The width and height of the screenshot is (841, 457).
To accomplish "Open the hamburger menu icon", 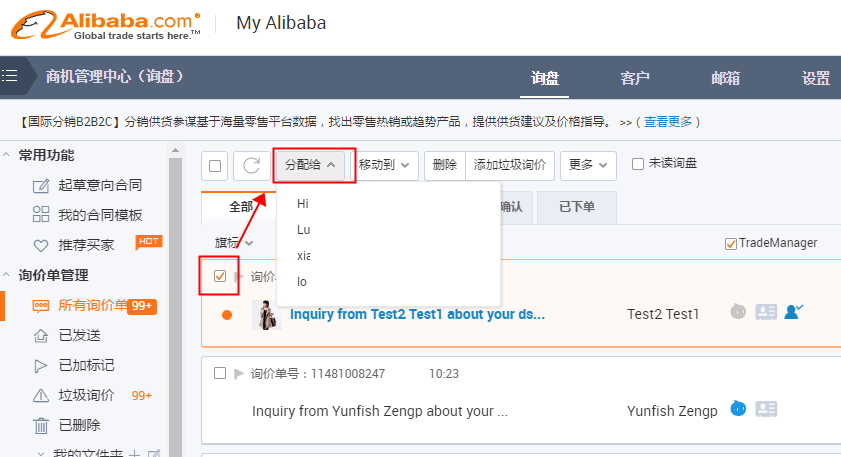I will pos(10,76).
